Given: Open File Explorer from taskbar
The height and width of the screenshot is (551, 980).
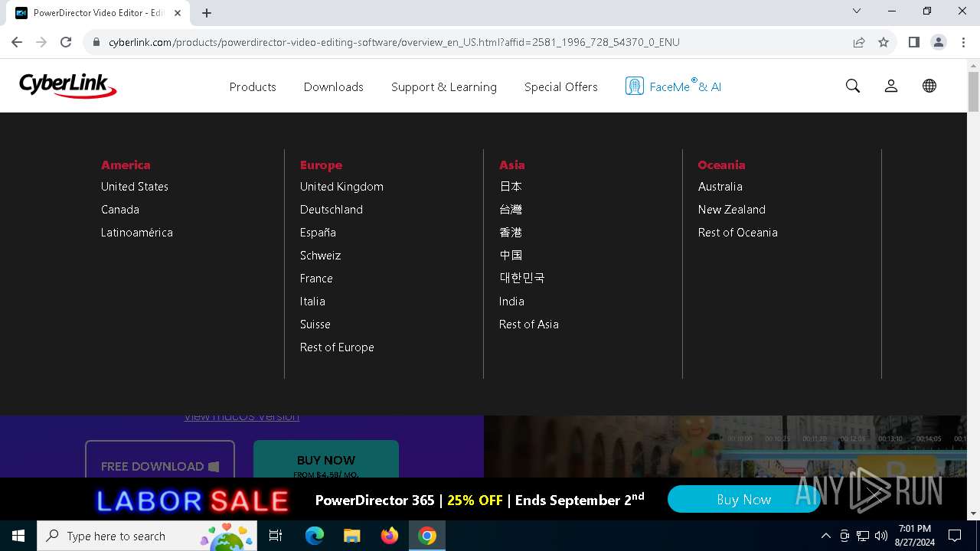Looking at the screenshot, I should (351, 536).
